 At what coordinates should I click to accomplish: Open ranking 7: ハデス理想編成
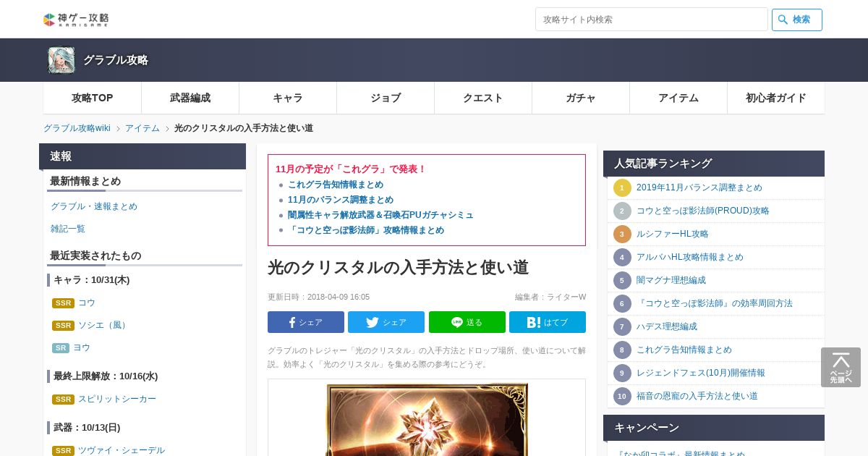(667, 326)
